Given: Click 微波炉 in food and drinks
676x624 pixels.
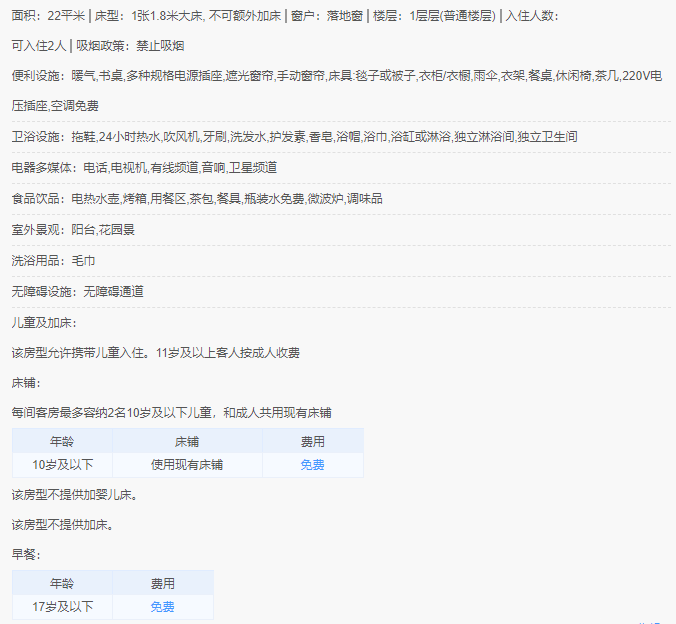Looking at the screenshot, I should [325, 198].
